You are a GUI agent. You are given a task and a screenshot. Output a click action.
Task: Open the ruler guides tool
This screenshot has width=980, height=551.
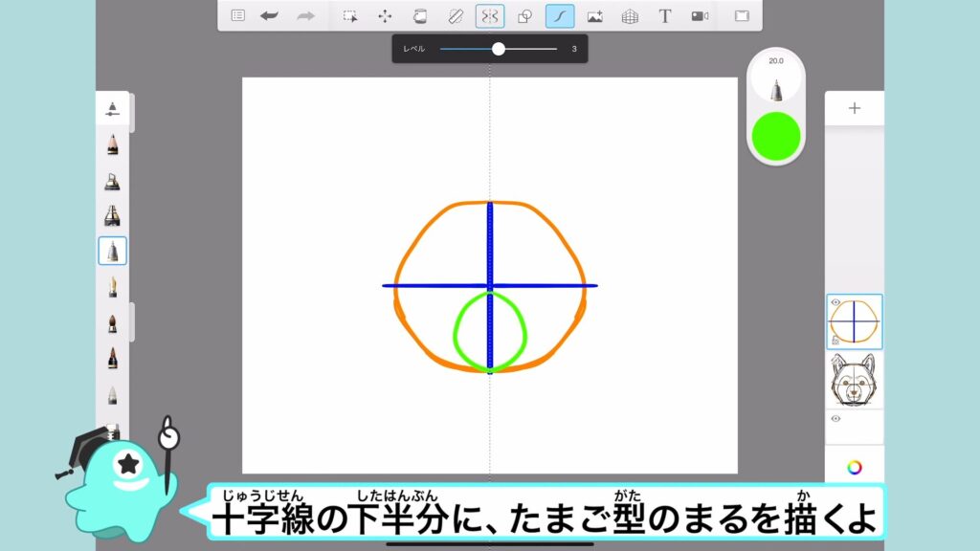455,16
